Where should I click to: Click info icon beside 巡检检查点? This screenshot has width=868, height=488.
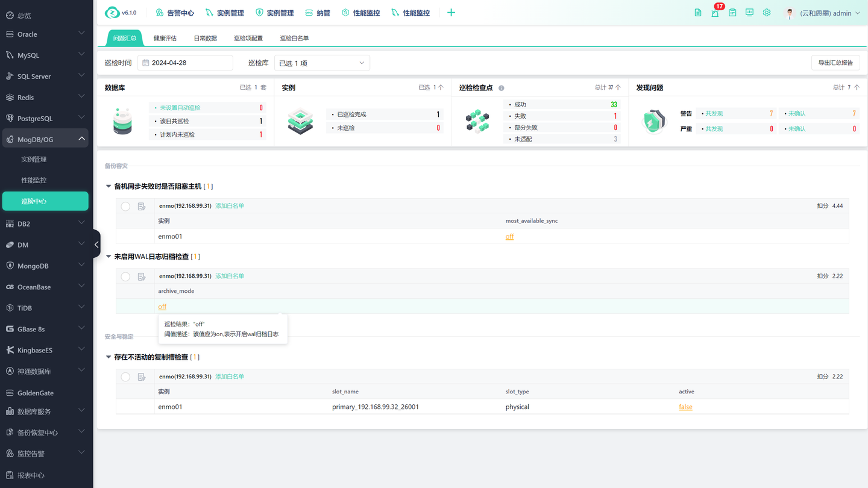coord(501,88)
